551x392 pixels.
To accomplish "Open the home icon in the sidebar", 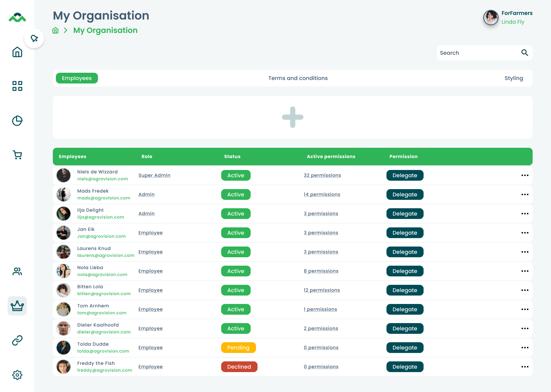I will coord(17,52).
